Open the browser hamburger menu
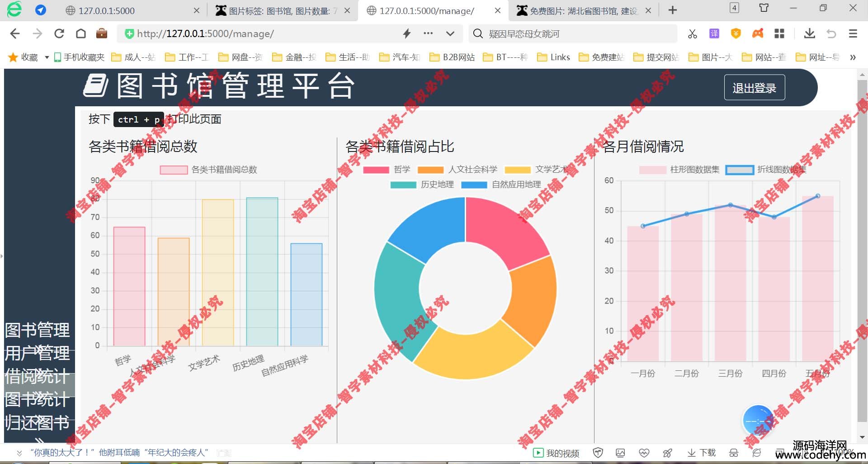Image resolution: width=868 pixels, height=464 pixels. [853, 33]
